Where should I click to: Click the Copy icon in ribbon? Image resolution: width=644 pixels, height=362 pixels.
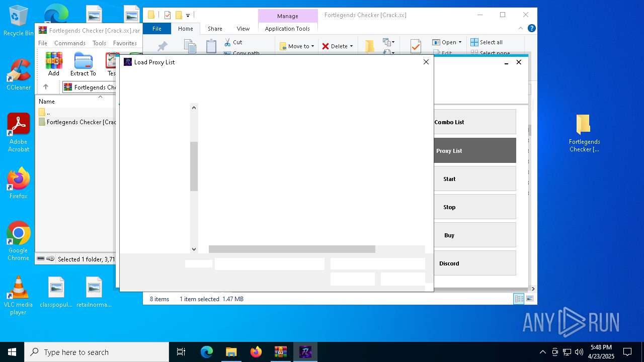pyautogui.click(x=190, y=46)
